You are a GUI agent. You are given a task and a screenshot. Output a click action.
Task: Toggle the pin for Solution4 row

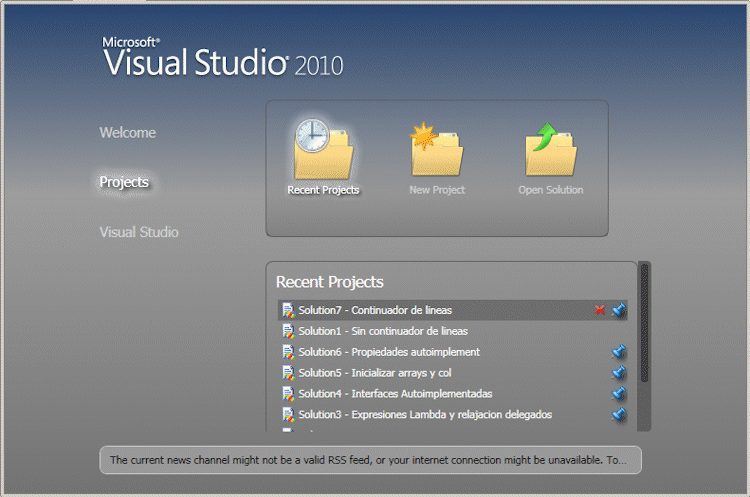pyautogui.click(x=619, y=394)
